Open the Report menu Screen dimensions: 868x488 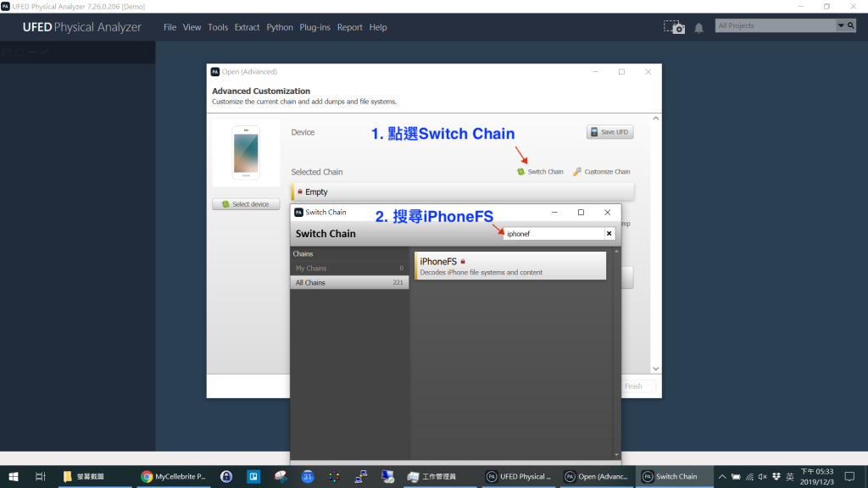[x=349, y=27]
